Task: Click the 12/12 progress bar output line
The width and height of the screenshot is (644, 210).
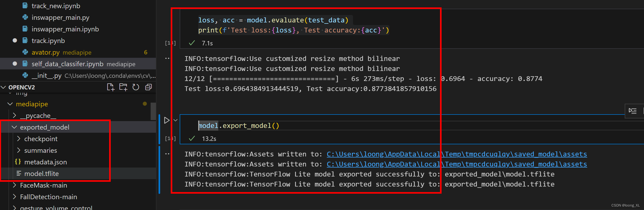Action: click(x=363, y=79)
